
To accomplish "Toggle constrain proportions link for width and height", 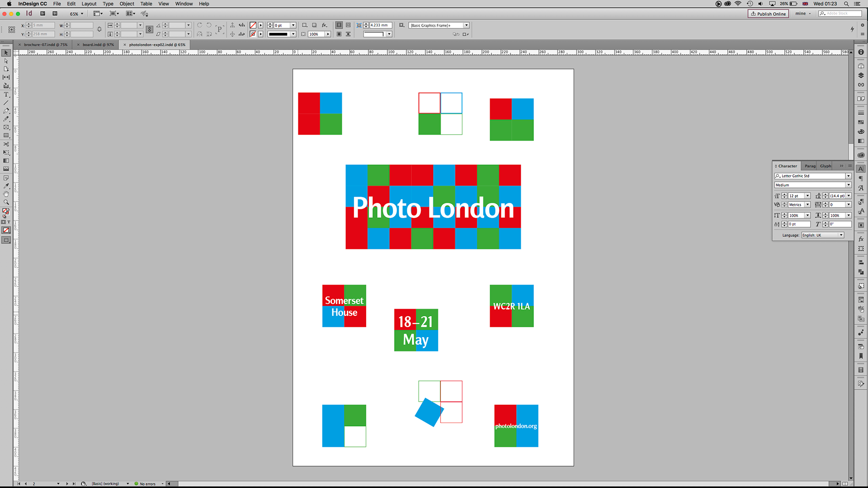I will click(x=99, y=29).
